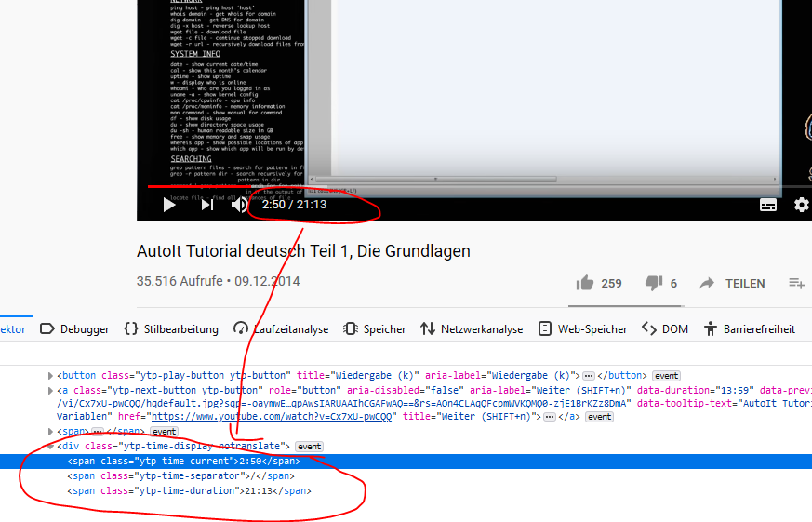
Task: Open the Stilbearbeitung tab
Action: [171, 328]
